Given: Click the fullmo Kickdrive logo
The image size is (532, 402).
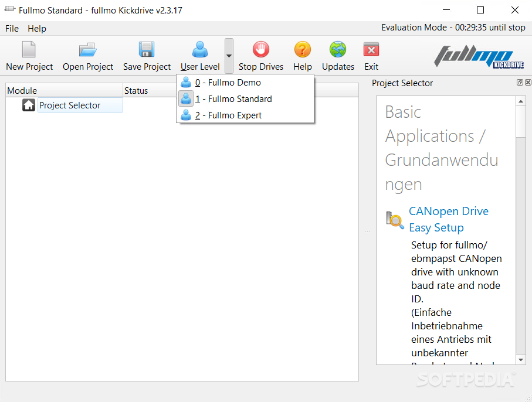Looking at the screenshot, I should [x=479, y=57].
